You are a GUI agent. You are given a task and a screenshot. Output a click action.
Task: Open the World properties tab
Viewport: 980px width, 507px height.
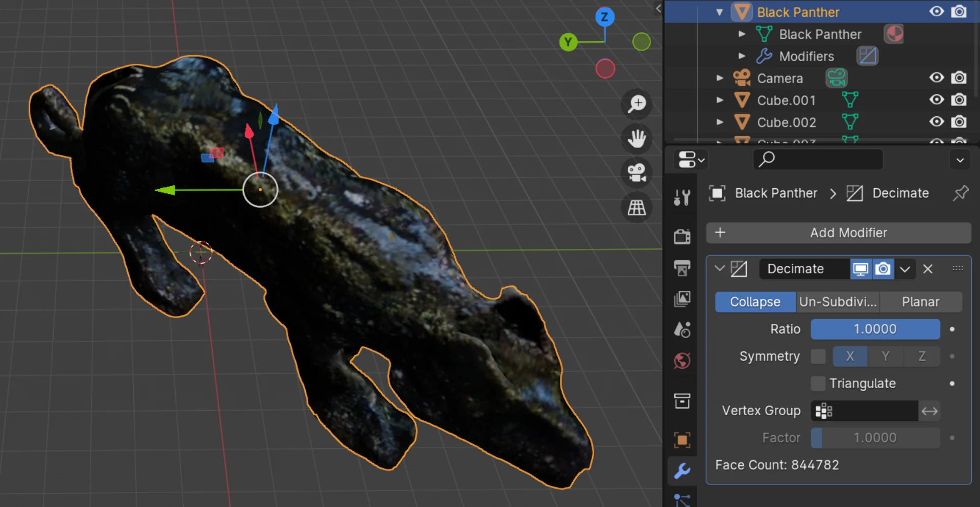coord(682,361)
